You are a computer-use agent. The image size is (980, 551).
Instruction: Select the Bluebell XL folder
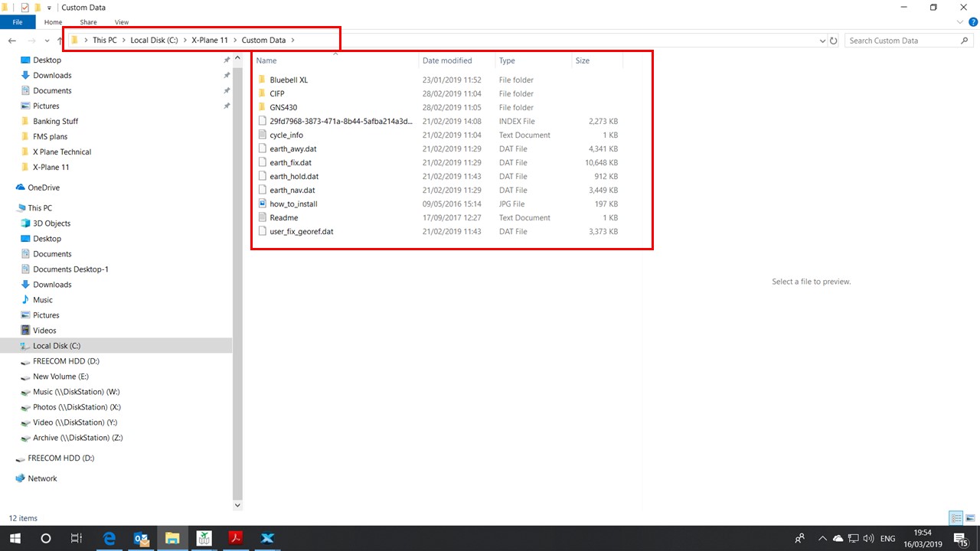[289, 80]
